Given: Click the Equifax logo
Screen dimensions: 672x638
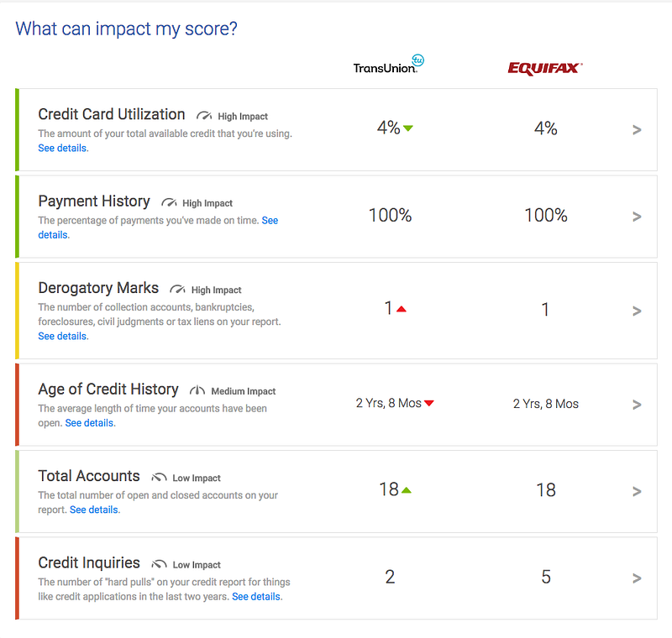Looking at the screenshot, I should click(x=545, y=69).
